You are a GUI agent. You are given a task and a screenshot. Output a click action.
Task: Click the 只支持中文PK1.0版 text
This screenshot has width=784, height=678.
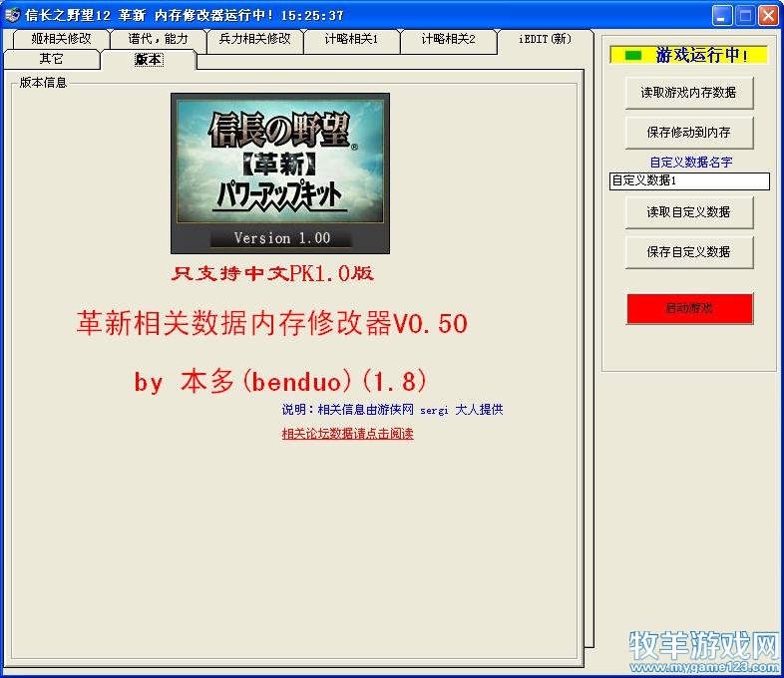pyautogui.click(x=272, y=273)
